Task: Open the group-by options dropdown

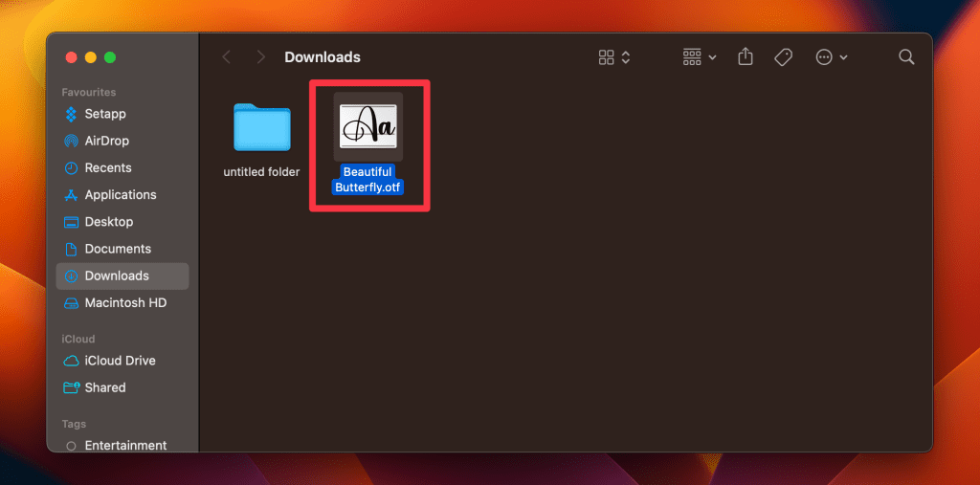Action: click(700, 57)
